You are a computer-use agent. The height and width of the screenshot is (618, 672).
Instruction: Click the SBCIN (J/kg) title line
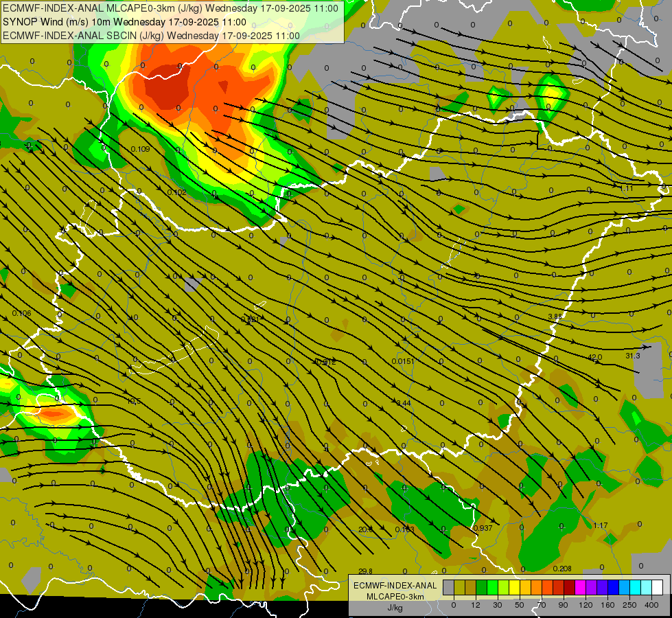(151, 36)
